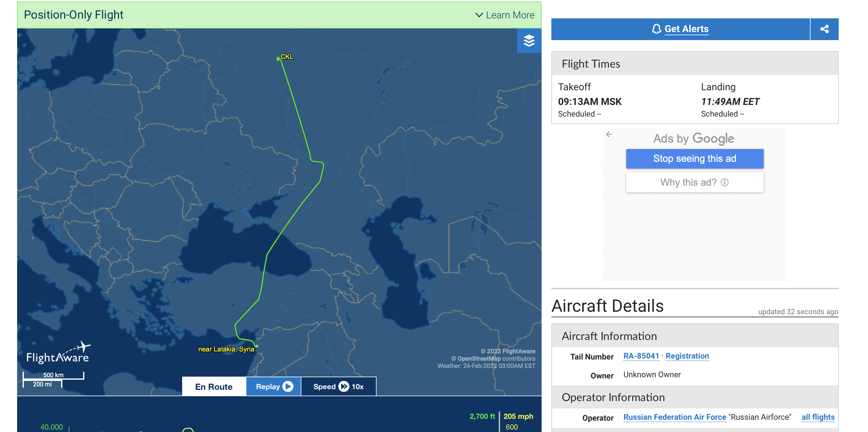The image size is (868, 432).
Task: Click the Get Alerts bell icon
Action: point(656,29)
